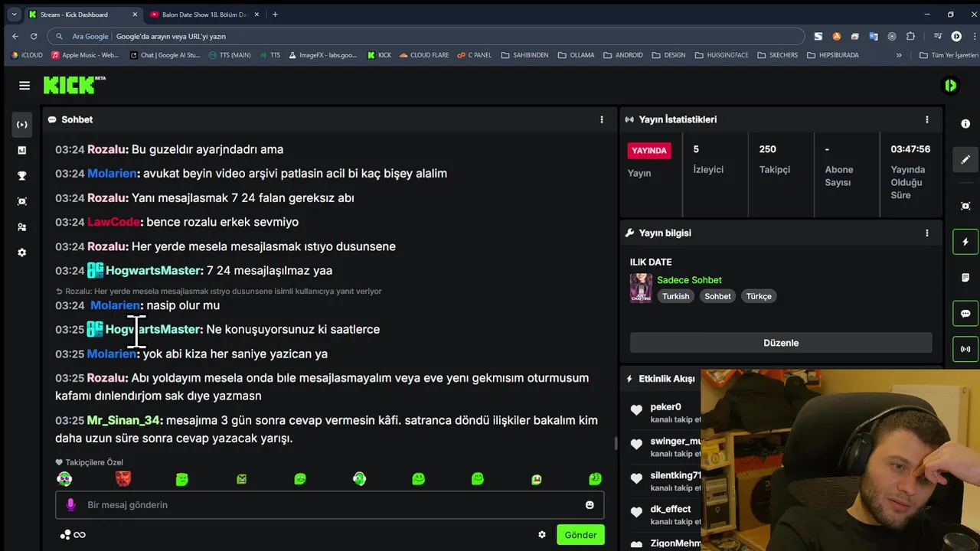The width and height of the screenshot is (980, 551).
Task: Click the LawCode username in chat
Action: (x=113, y=222)
